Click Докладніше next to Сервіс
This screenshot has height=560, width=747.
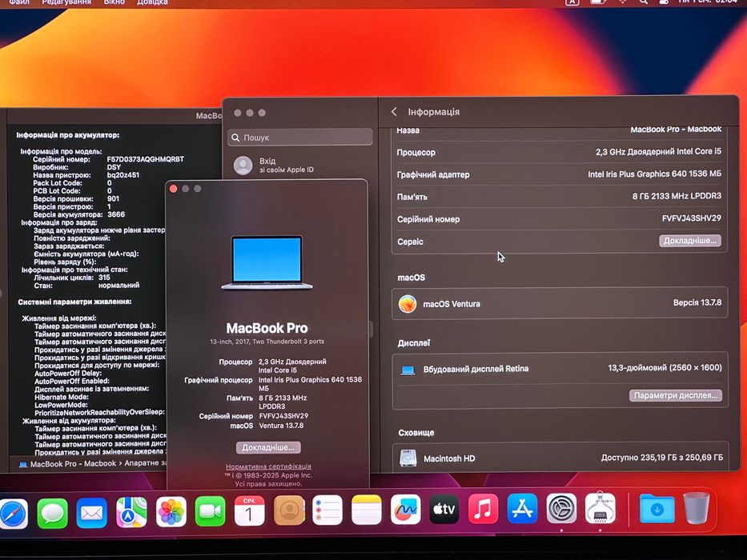(x=690, y=241)
